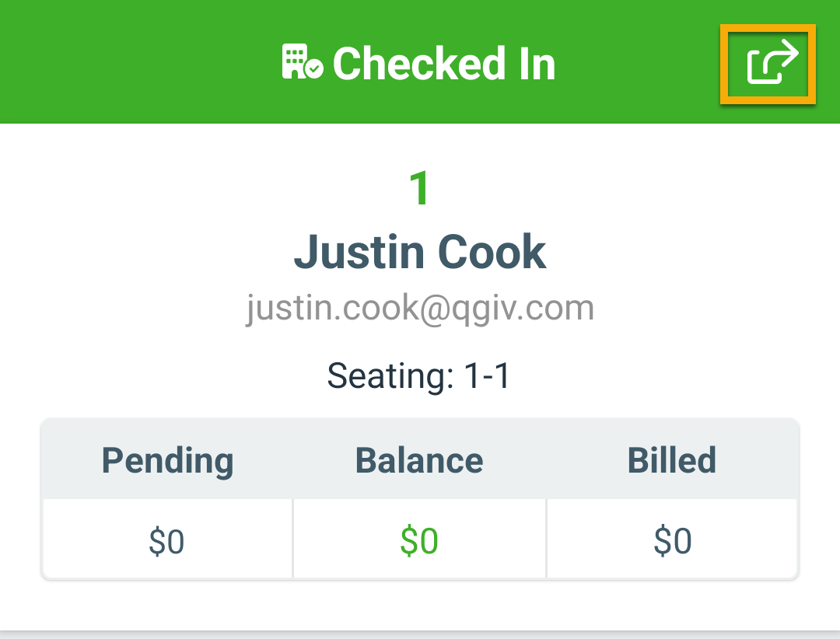Click the "Seating: 1-1" label
The width and height of the screenshot is (840, 639).
coord(418,375)
